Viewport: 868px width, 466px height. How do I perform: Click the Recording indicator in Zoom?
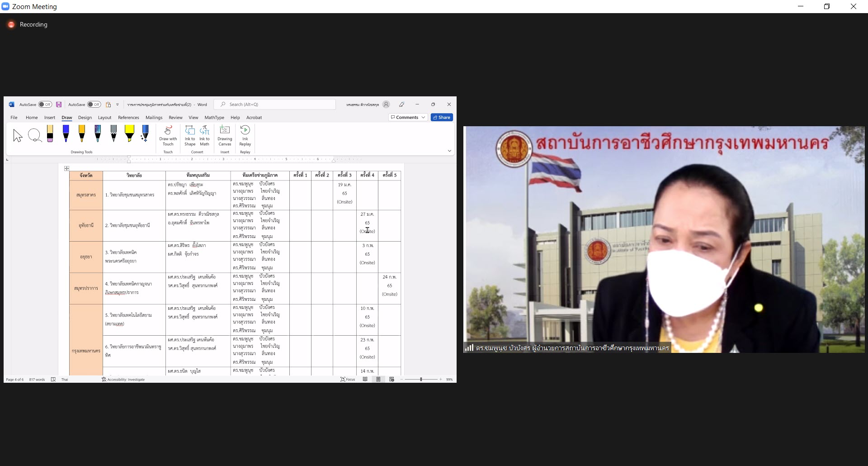coord(28,24)
